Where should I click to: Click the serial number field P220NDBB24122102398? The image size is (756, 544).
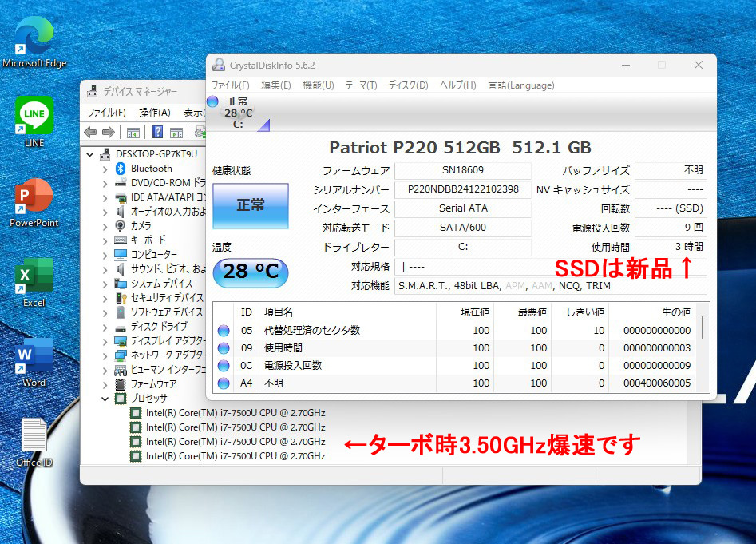click(463, 189)
